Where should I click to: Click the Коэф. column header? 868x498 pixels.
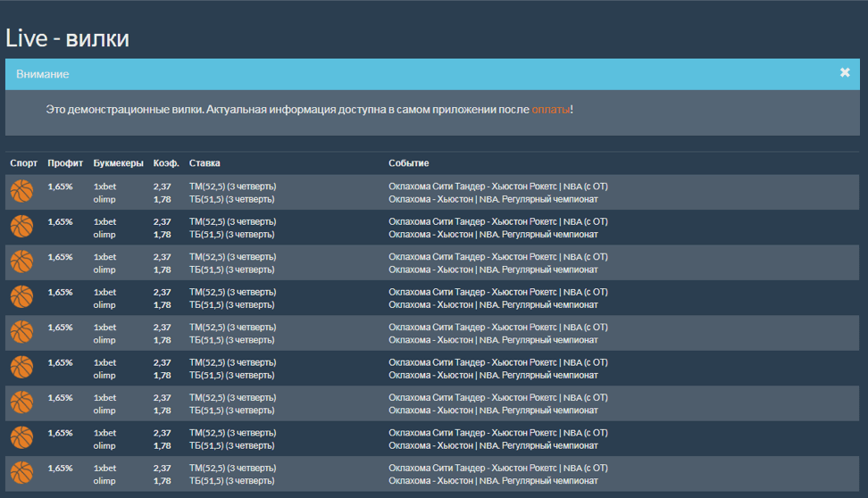coord(166,163)
